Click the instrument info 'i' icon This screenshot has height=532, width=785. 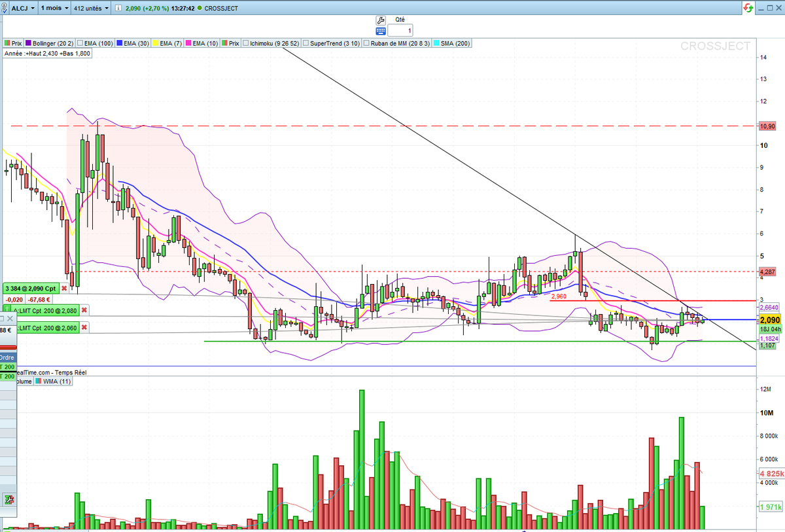coord(117,8)
